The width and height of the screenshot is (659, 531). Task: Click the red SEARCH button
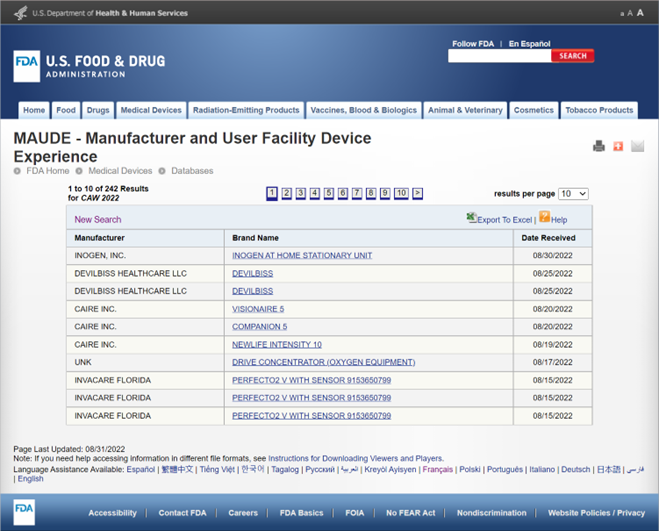pos(572,56)
